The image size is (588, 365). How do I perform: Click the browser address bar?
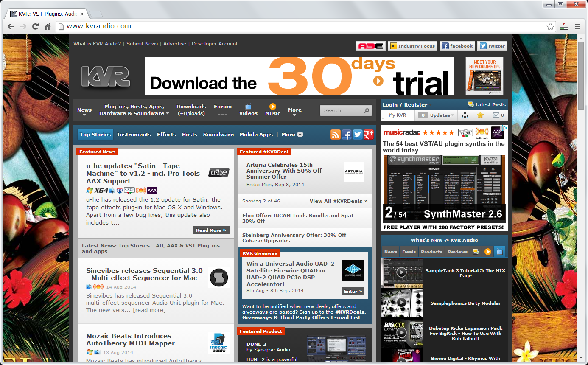tap(306, 26)
